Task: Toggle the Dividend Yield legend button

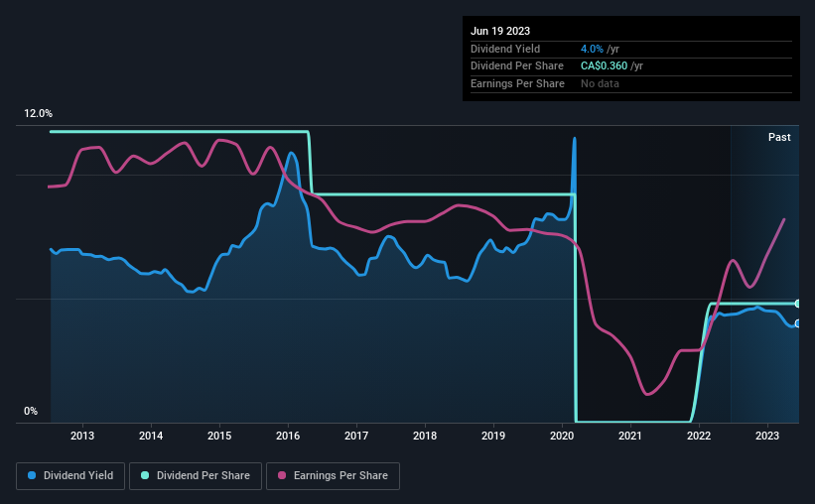Action: coord(70,476)
